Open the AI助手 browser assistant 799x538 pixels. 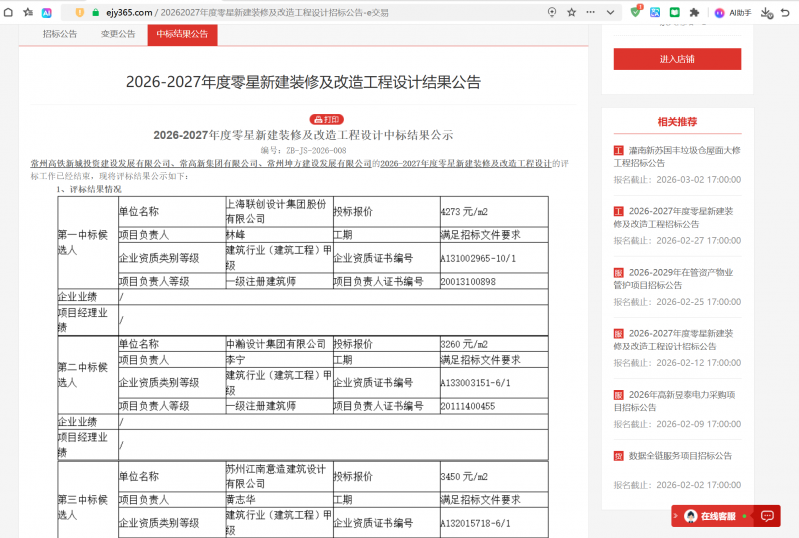pos(733,12)
